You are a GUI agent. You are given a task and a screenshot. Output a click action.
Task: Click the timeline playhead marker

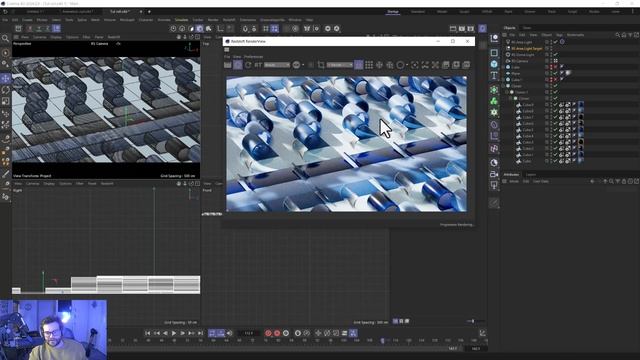pyautogui.click(x=382, y=340)
